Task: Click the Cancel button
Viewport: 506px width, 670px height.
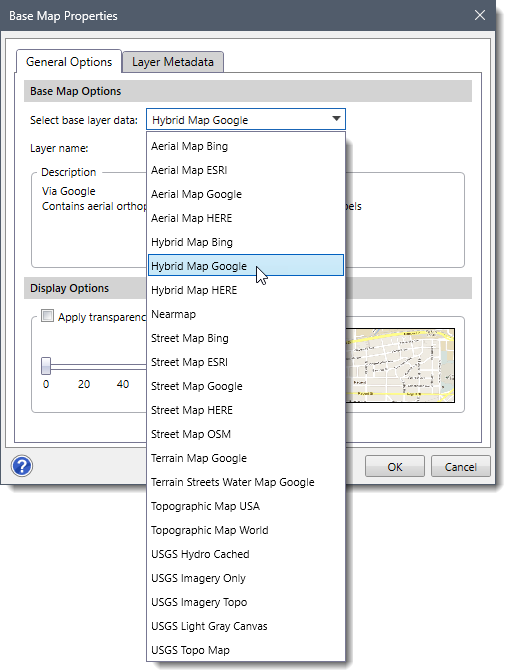Action: (460, 467)
